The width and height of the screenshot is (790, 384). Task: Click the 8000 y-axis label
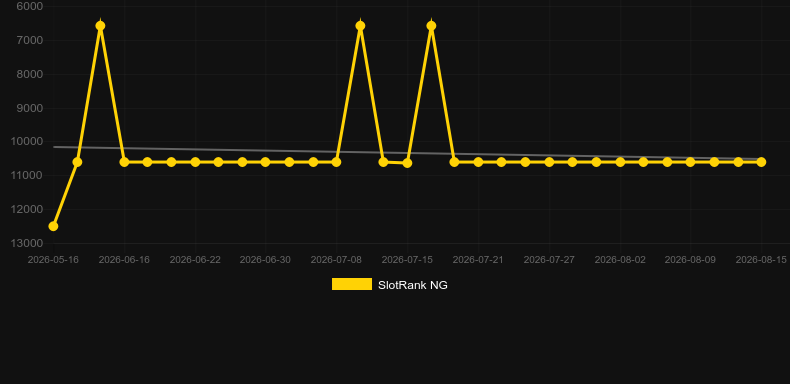point(30,74)
